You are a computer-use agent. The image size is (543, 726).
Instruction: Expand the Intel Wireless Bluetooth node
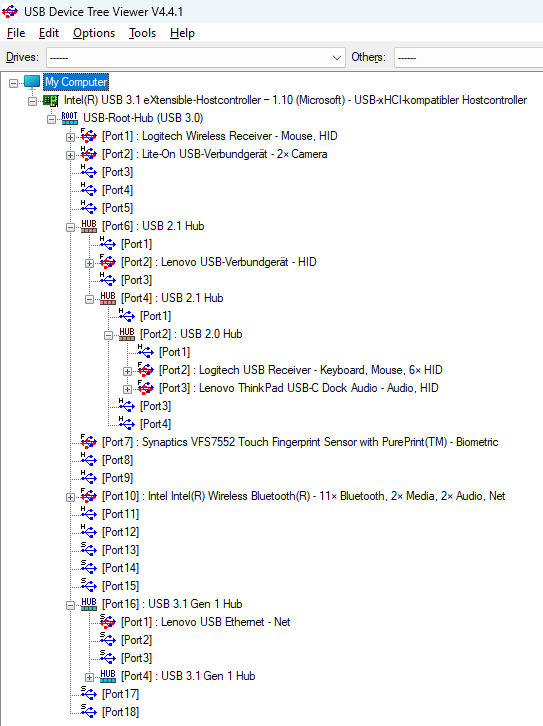[70, 498]
